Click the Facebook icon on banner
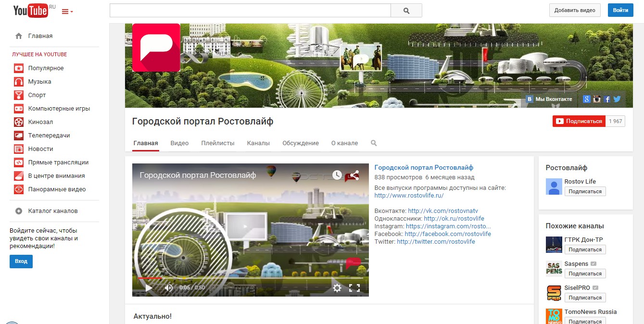644x324 pixels. click(607, 99)
